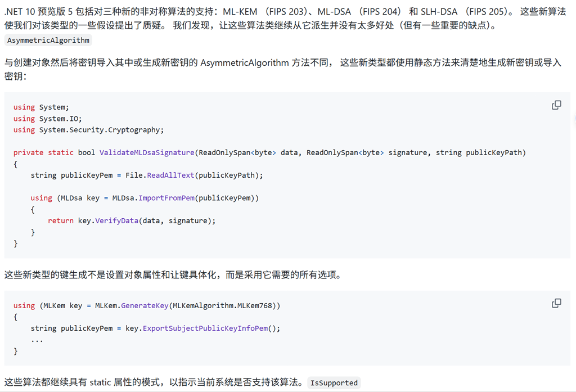Click the '.NET 10 预览版 5' text
576x392 pixels.
tap(39, 12)
